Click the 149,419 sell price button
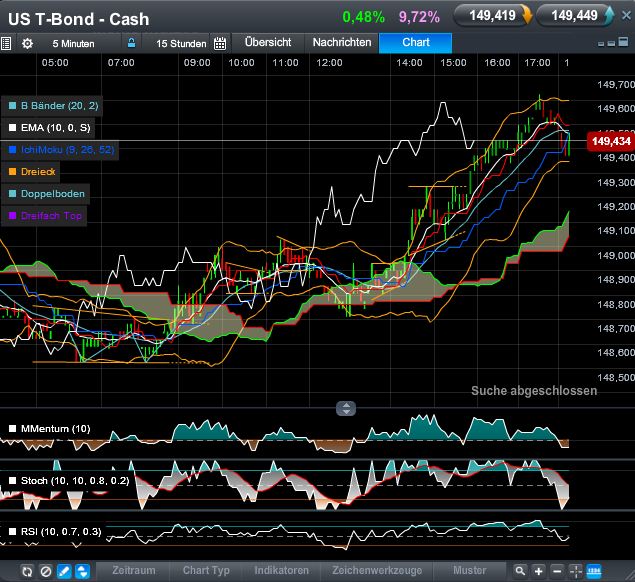This screenshot has height=582, width=635. pos(492,16)
